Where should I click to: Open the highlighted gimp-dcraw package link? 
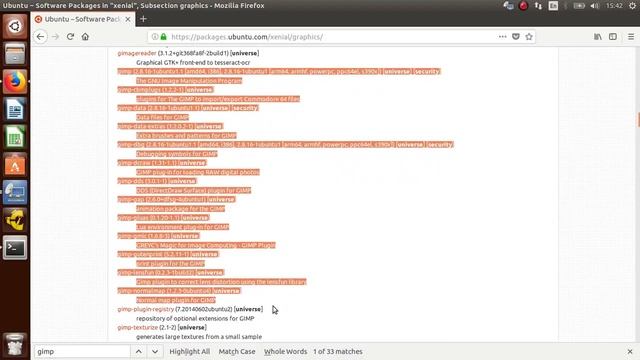[134, 163]
